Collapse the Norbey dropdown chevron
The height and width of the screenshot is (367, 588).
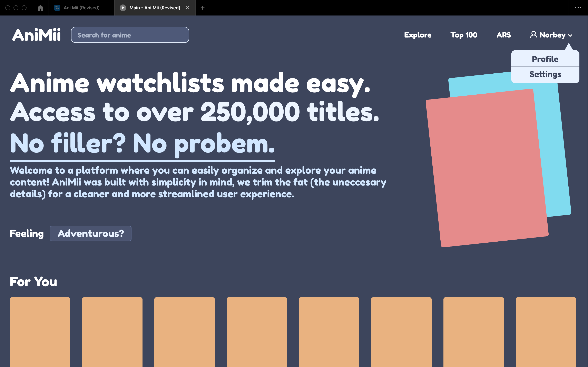pos(570,35)
